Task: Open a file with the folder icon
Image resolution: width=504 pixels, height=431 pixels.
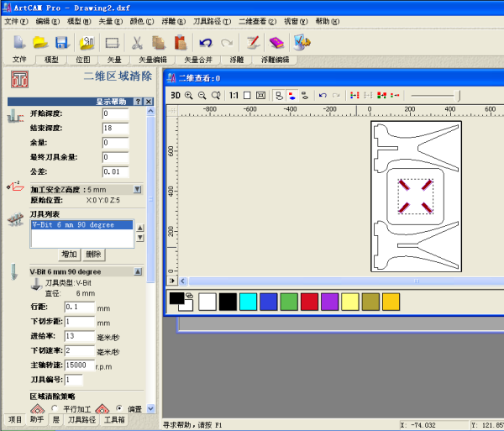Action: (x=40, y=42)
